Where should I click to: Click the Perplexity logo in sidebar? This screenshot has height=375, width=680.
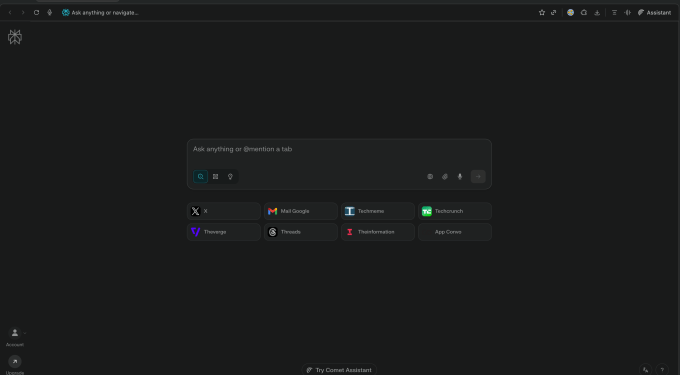15,37
